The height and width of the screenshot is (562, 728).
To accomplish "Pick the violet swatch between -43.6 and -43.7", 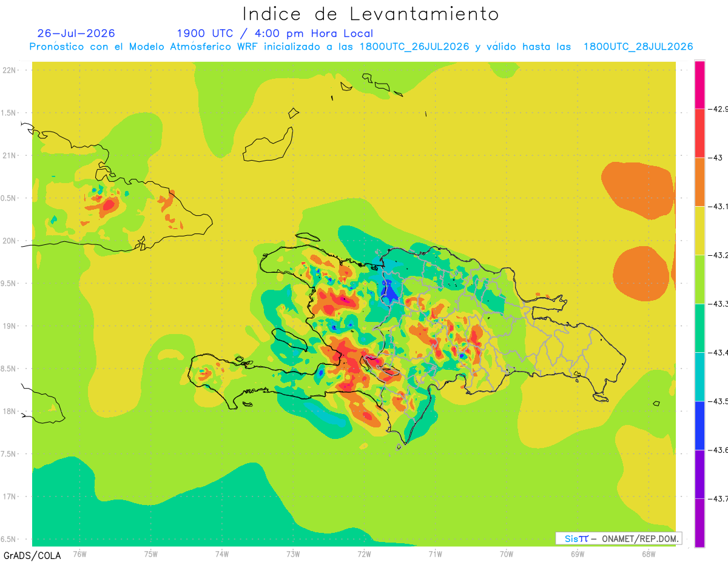I will click(x=699, y=474).
